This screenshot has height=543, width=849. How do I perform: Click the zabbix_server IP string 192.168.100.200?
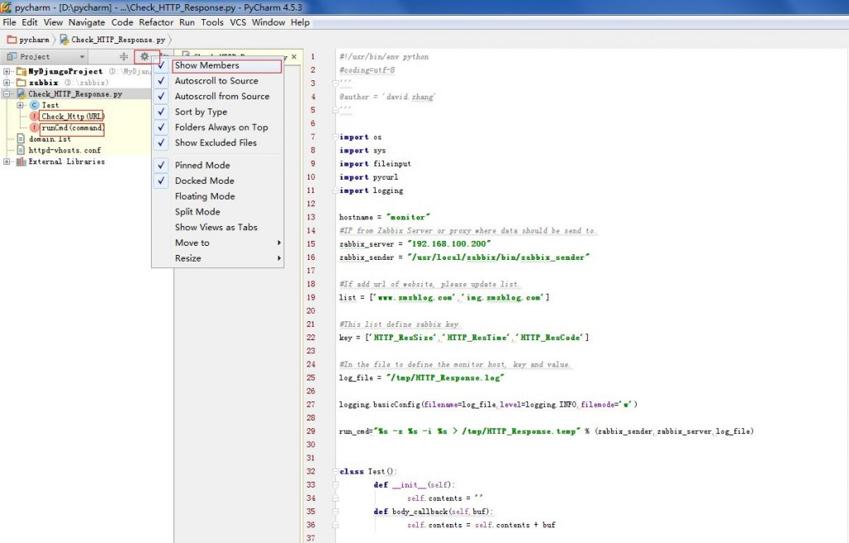pos(449,244)
